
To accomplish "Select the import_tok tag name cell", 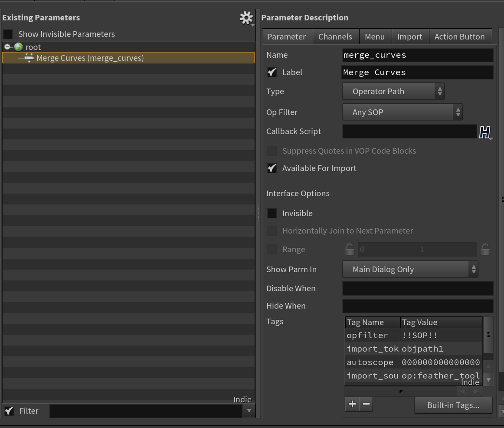I will coord(373,349).
